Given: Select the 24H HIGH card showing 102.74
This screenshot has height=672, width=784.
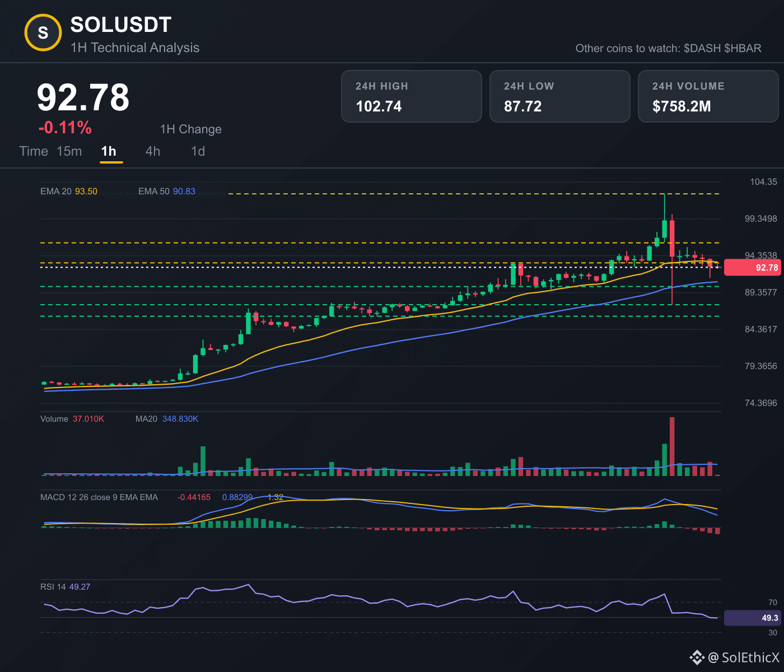Looking at the screenshot, I should (x=412, y=96).
